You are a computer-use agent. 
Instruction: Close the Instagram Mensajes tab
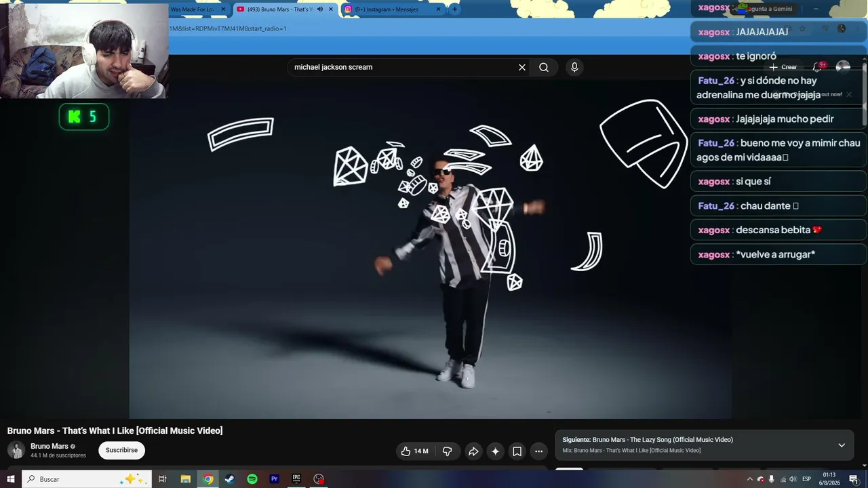tap(439, 9)
